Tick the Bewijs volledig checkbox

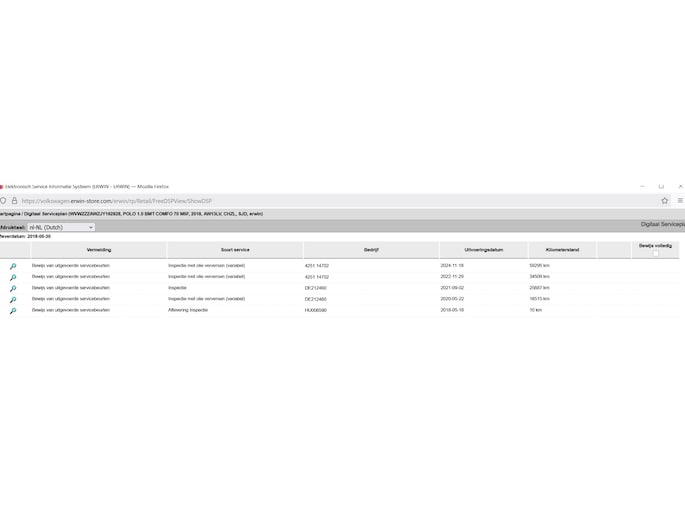(656, 253)
